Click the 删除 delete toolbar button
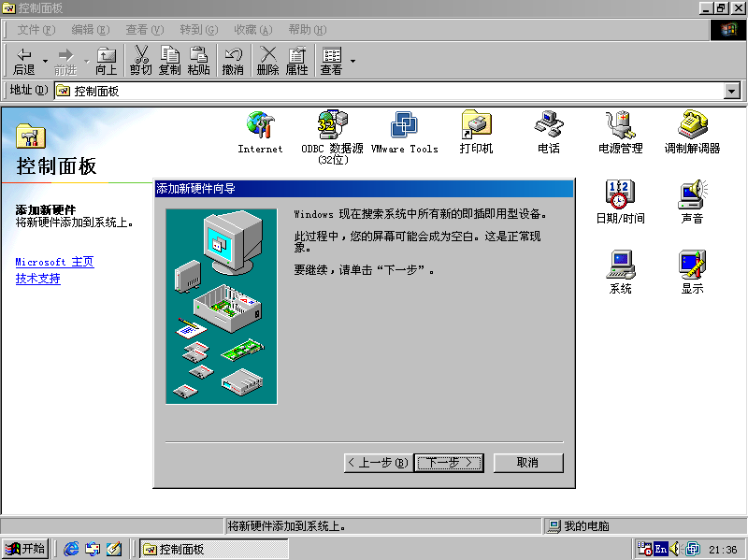 [x=267, y=61]
